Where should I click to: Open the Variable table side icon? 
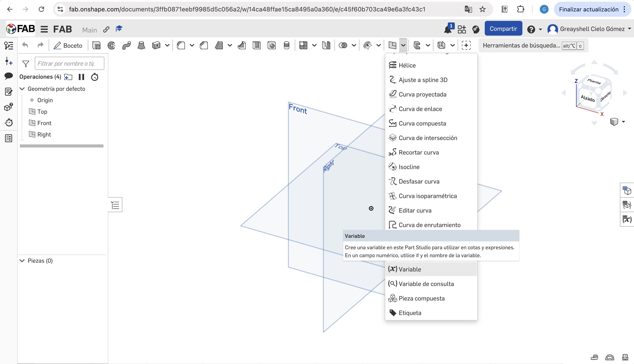pyautogui.click(x=627, y=219)
